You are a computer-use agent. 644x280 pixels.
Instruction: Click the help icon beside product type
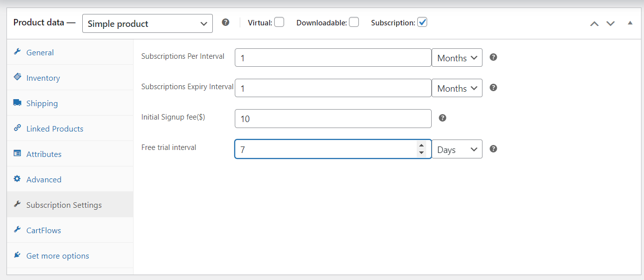(x=226, y=22)
